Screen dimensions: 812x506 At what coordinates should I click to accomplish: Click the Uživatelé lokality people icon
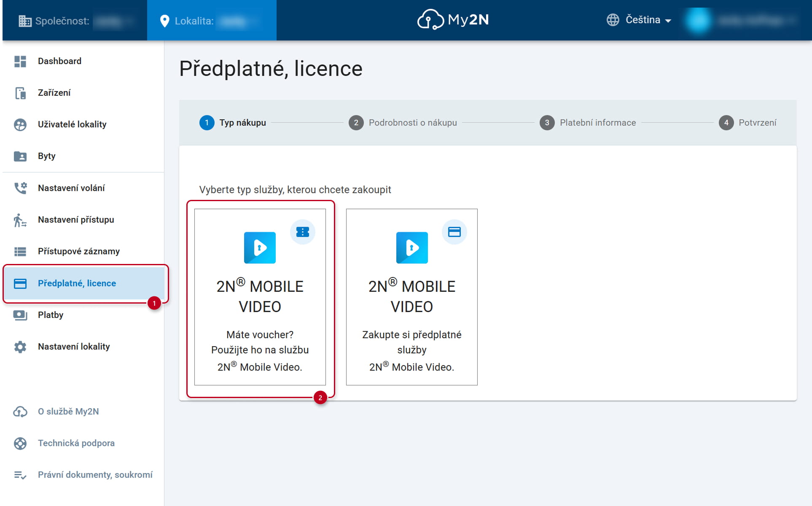tap(20, 124)
